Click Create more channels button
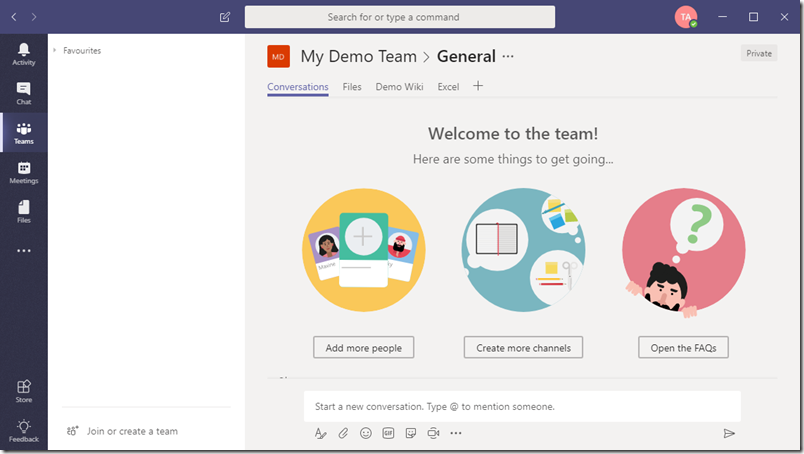 524,348
